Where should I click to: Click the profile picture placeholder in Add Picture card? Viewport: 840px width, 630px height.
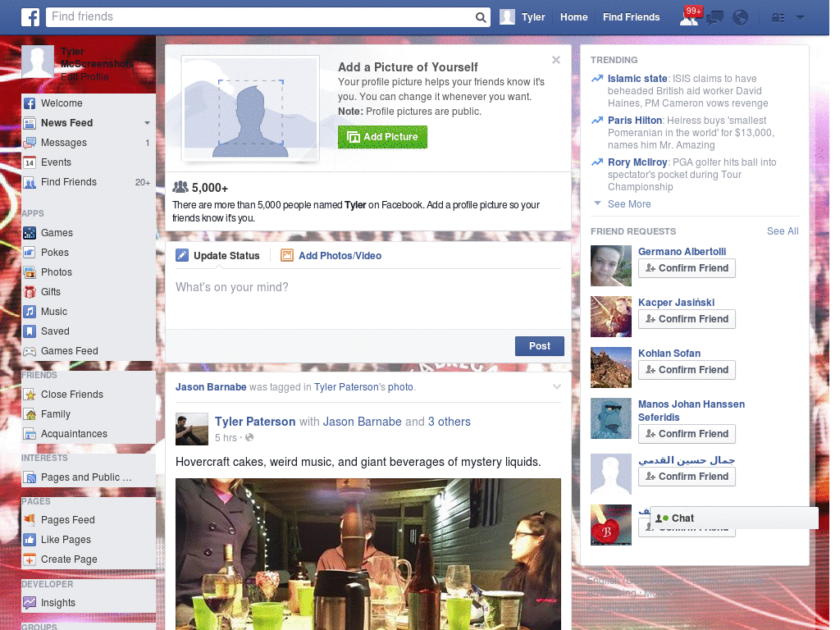pos(251,109)
